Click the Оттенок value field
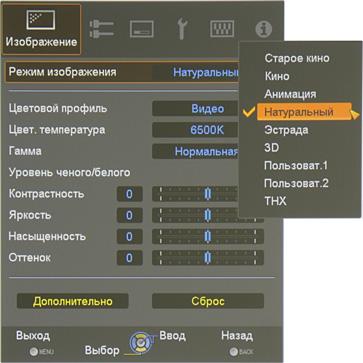This screenshot has height=363, width=363. click(129, 258)
